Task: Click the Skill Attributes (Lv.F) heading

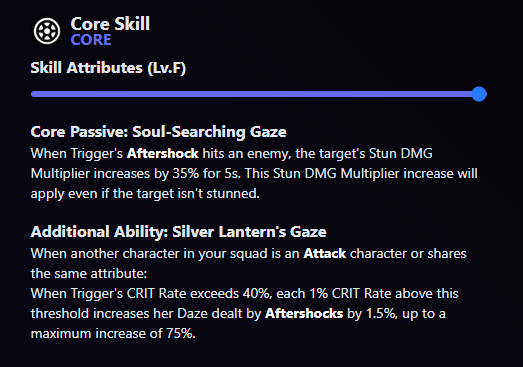Action: [108, 68]
